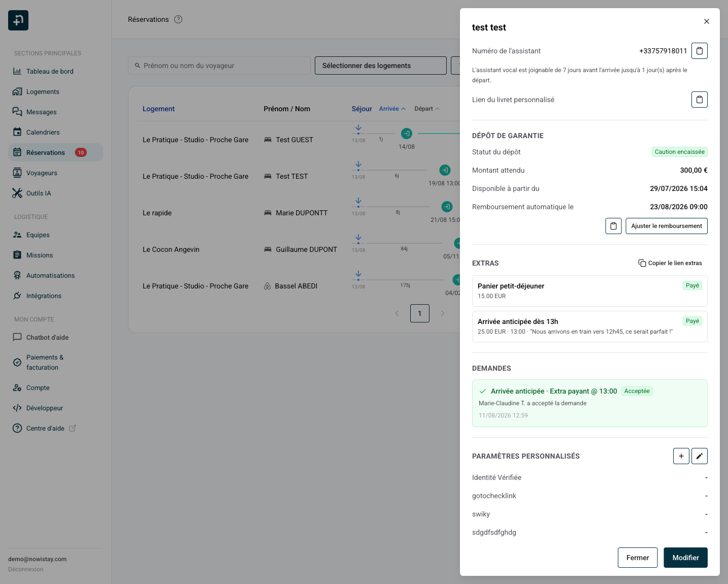Click Ajuster le remboursement button

[x=667, y=226]
